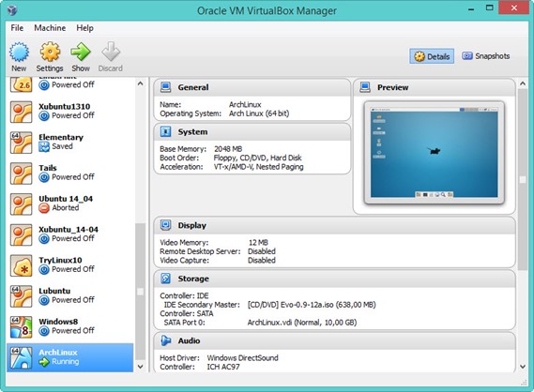
Task: Click the green Show arrow icon
Action: (81, 53)
